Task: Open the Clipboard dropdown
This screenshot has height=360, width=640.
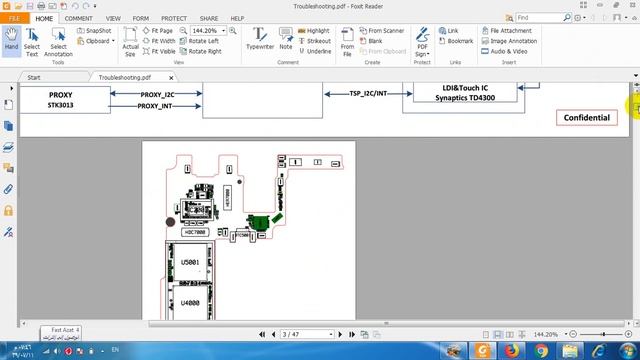Action: 96,41
